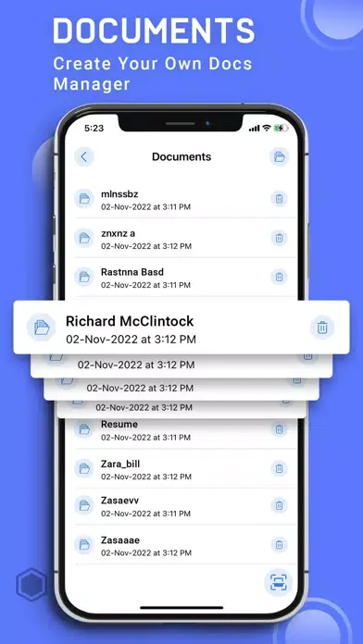
Task: Click the date under mlnssbz
Action: pyautogui.click(x=146, y=207)
